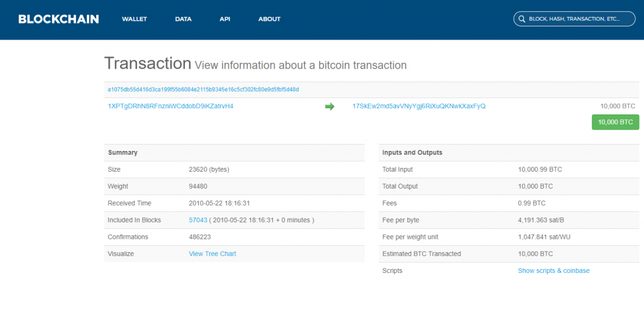Click the Estimated BTC Transacted label
Screen dimensions: 644x332
tap(421, 253)
